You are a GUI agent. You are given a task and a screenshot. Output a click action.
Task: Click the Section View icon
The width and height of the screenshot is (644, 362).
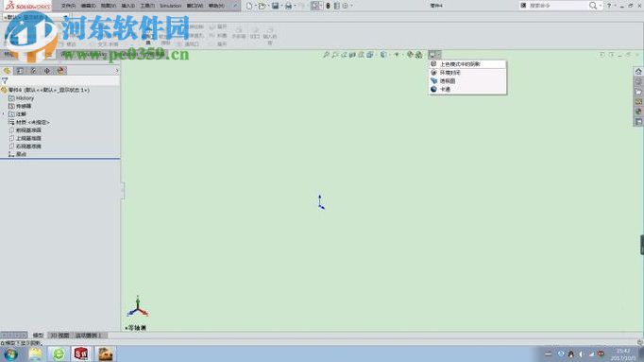click(352, 55)
